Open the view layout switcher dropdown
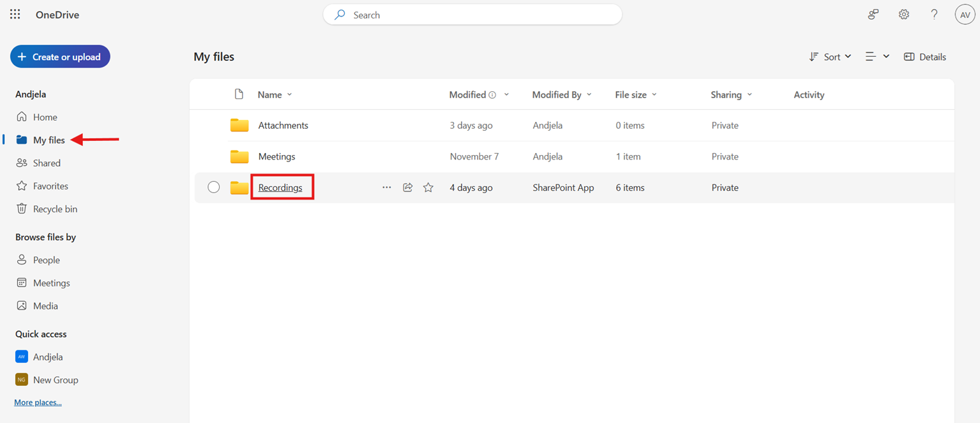 pos(877,57)
